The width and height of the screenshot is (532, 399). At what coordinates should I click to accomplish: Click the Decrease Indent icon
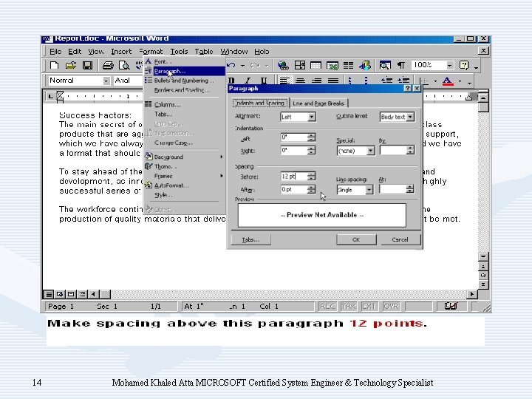386,81
